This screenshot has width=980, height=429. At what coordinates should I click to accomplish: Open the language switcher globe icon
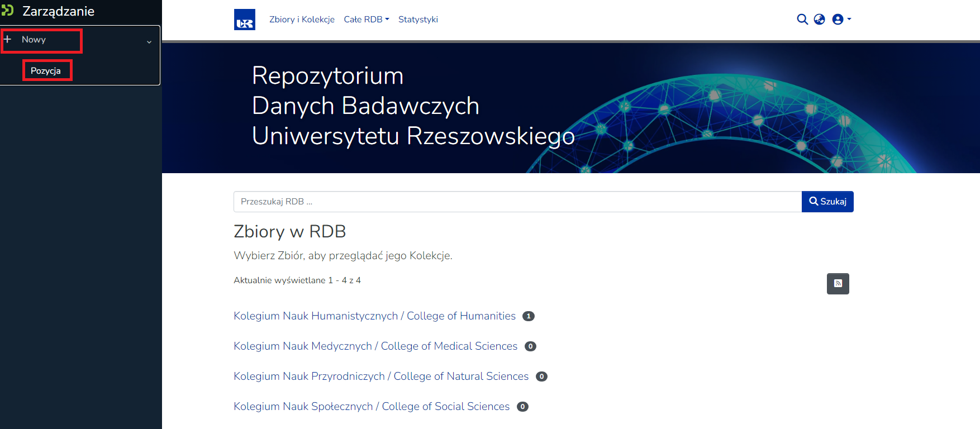click(x=819, y=19)
